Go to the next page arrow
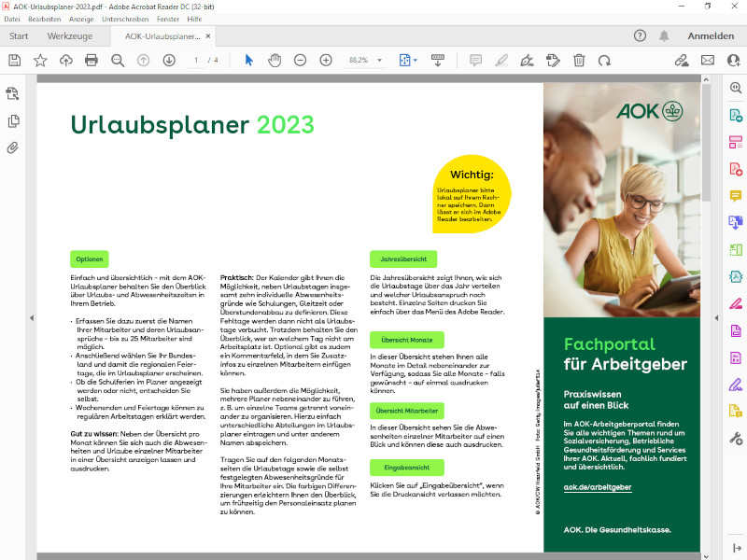The height and width of the screenshot is (560, 747). (x=169, y=61)
